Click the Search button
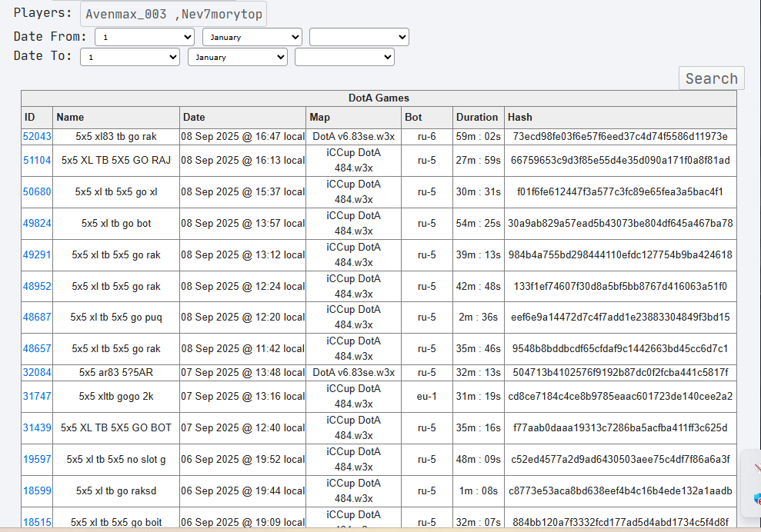The height and width of the screenshot is (532, 761). coord(712,78)
